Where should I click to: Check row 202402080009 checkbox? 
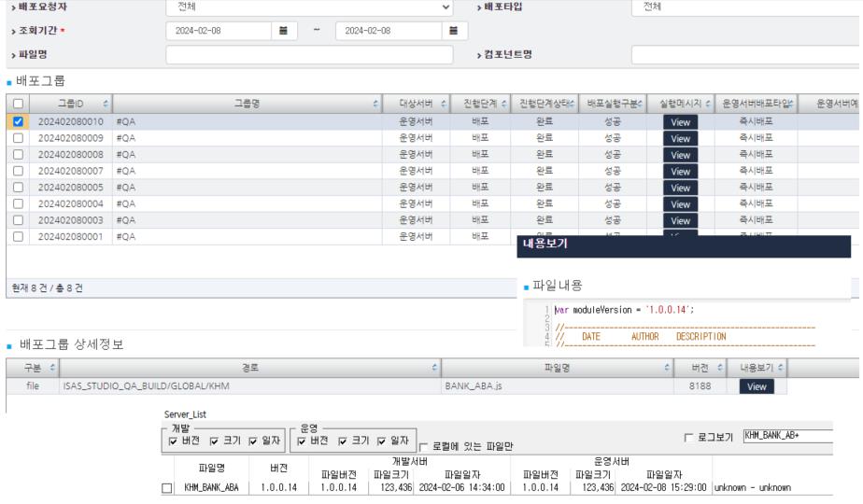(x=18, y=138)
